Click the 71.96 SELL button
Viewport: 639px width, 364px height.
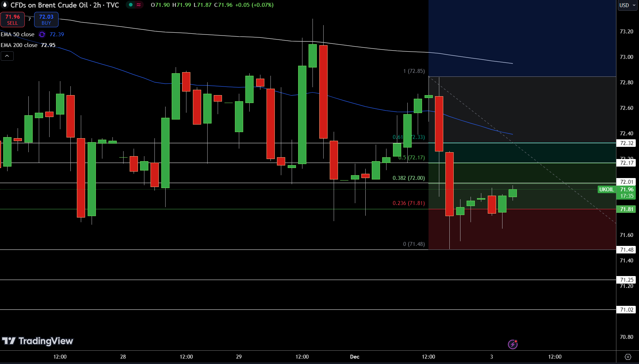[13, 20]
